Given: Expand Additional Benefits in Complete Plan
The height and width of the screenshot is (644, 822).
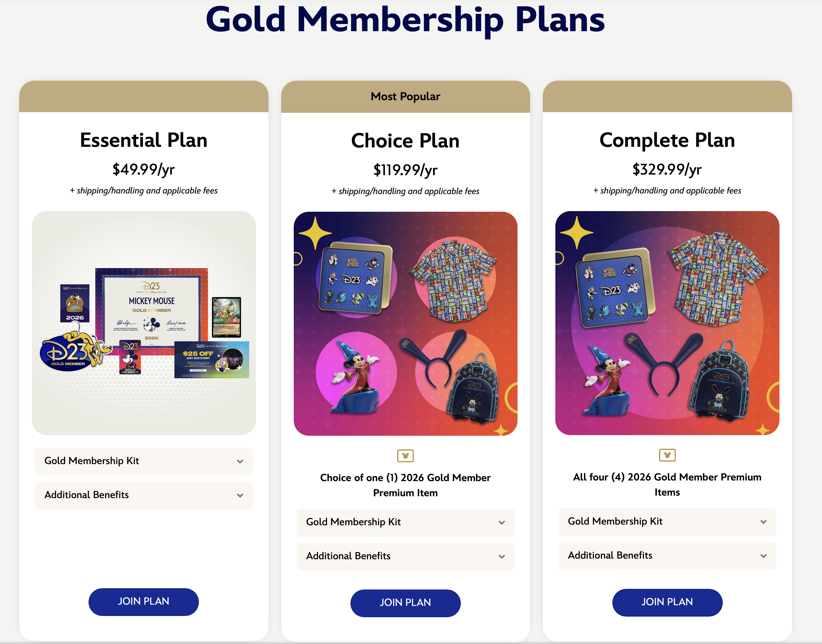Looking at the screenshot, I should click(x=667, y=556).
